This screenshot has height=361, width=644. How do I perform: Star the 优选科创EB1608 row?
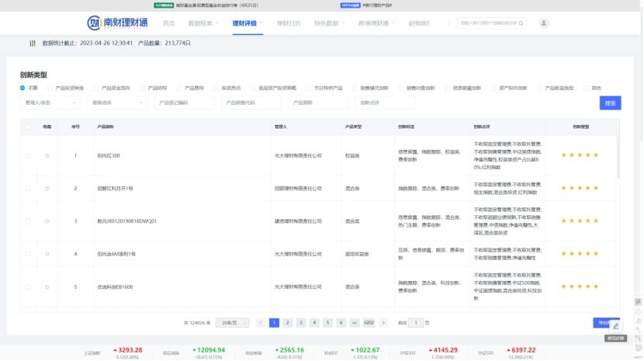[x=47, y=287]
